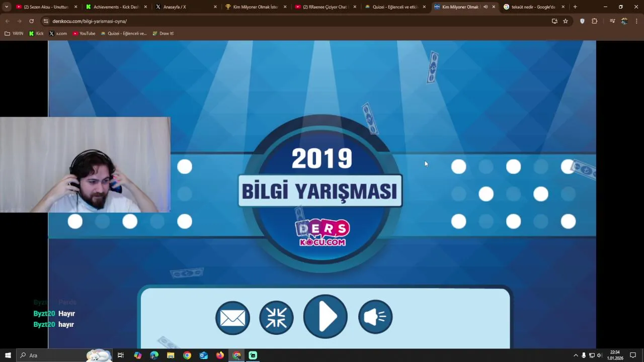Expand the tab search dropdown arrow

click(7, 7)
